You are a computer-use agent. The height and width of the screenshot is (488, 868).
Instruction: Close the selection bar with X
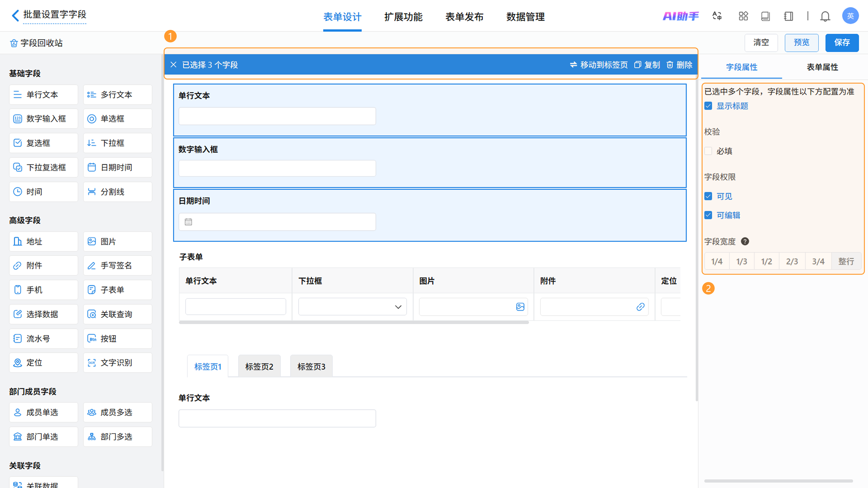[174, 65]
